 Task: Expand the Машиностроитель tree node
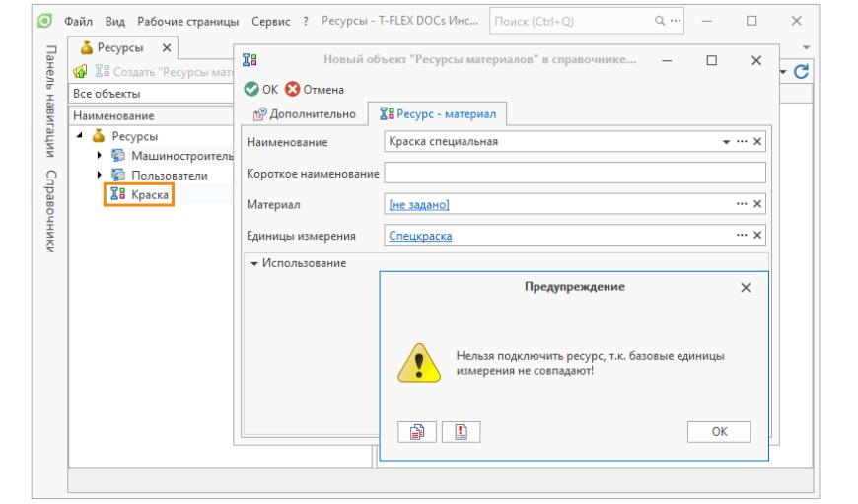pyautogui.click(x=99, y=156)
